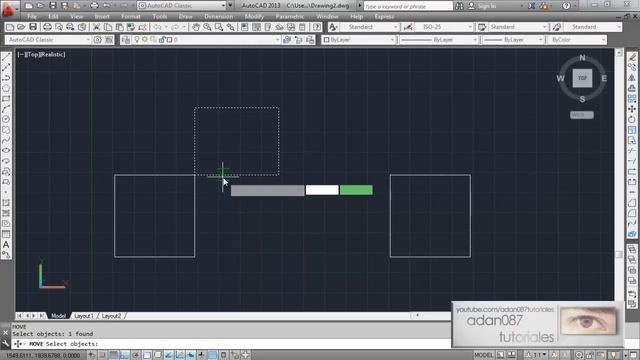This screenshot has width=640, height=360.
Task: Open the ByColor plot style dropdown
Action: (x=577, y=40)
